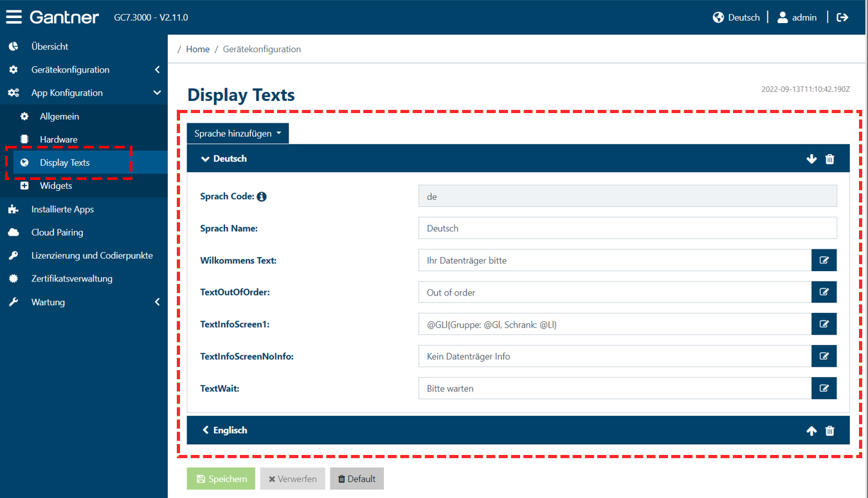Click the Gantner logo
This screenshot has height=498, width=868.
pyautogui.click(x=64, y=17)
